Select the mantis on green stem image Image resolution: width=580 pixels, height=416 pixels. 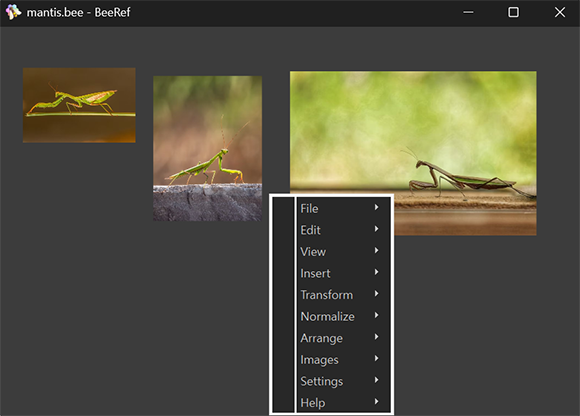click(x=79, y=105)
